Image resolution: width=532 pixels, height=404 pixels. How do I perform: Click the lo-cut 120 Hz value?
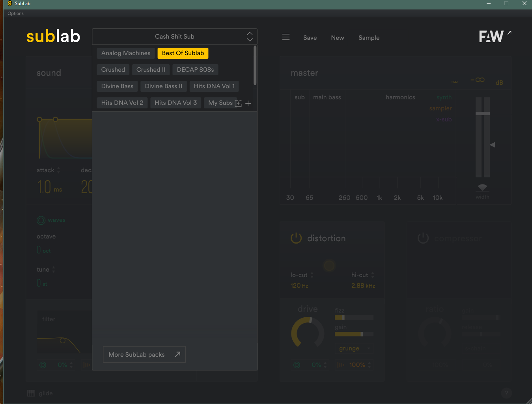(299, 286)
